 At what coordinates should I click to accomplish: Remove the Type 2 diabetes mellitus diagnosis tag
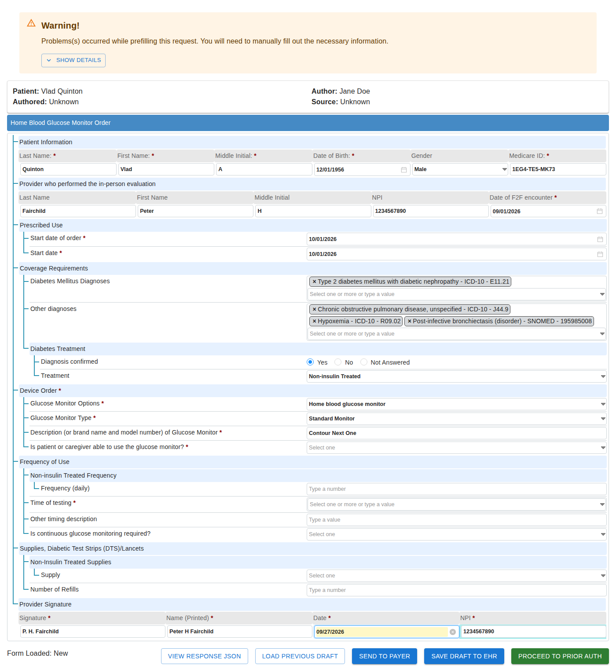click(314, 282)
